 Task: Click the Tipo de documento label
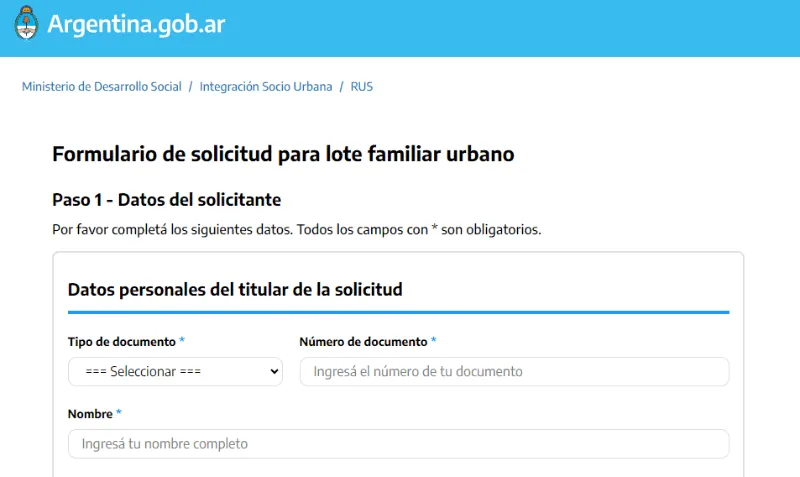tap(121, 342)
